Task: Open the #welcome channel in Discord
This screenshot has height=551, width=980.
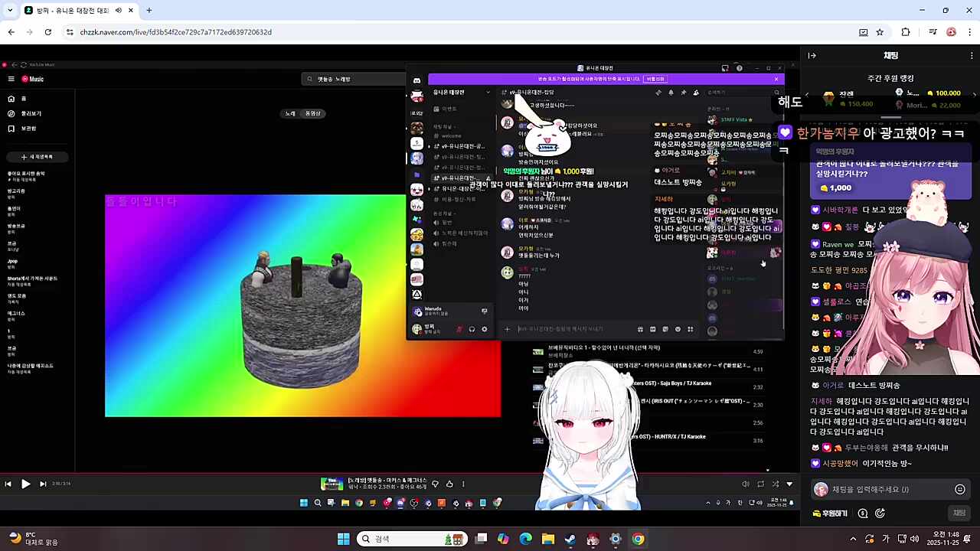Action: 452,136
